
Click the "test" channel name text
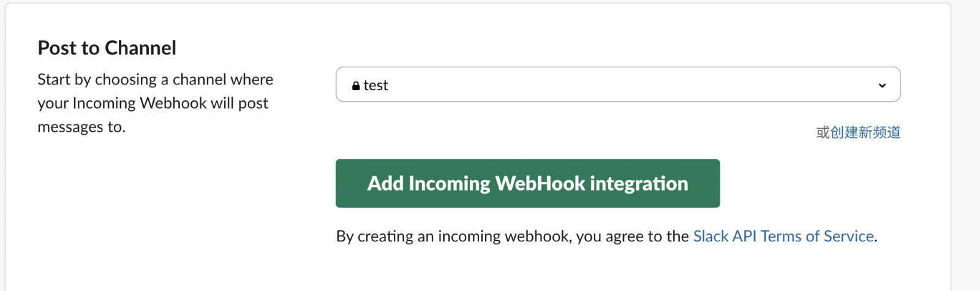(x=375, y=85)
